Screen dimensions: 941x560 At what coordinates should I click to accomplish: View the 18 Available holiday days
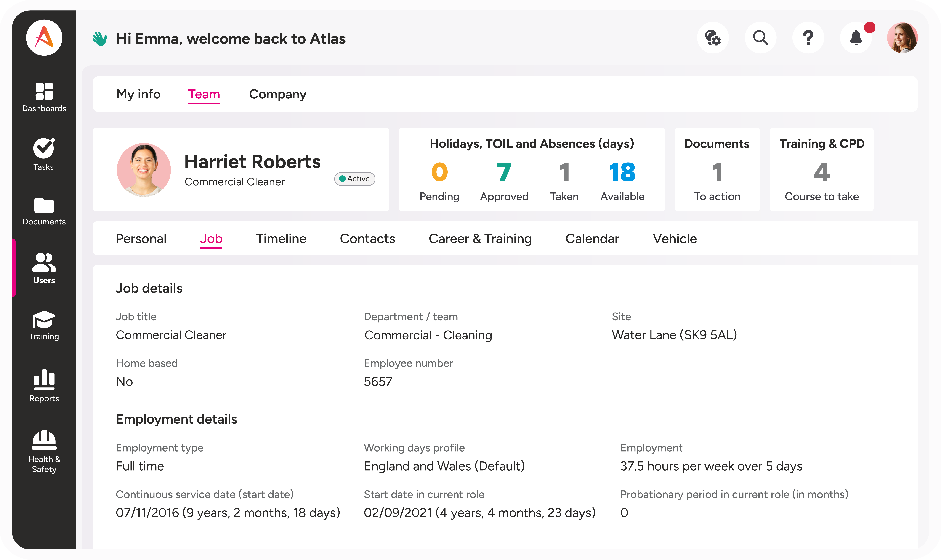tap(622, 181)
